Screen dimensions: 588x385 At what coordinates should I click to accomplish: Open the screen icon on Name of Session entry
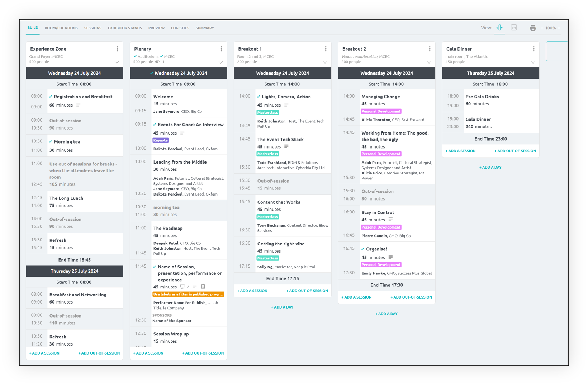click(182, 286)
